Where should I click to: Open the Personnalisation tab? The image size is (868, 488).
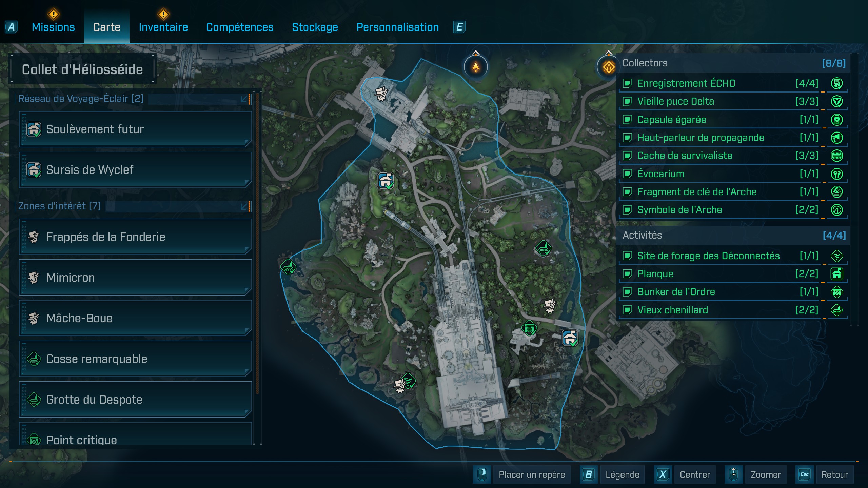[398, 27]
